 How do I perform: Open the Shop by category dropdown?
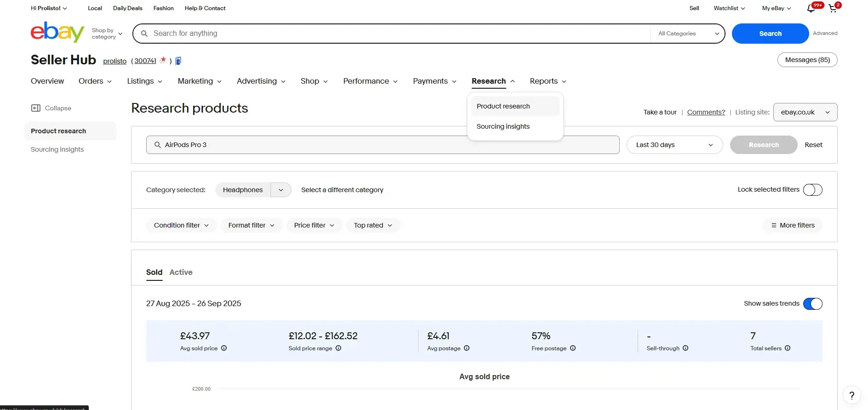pos(107,34)
